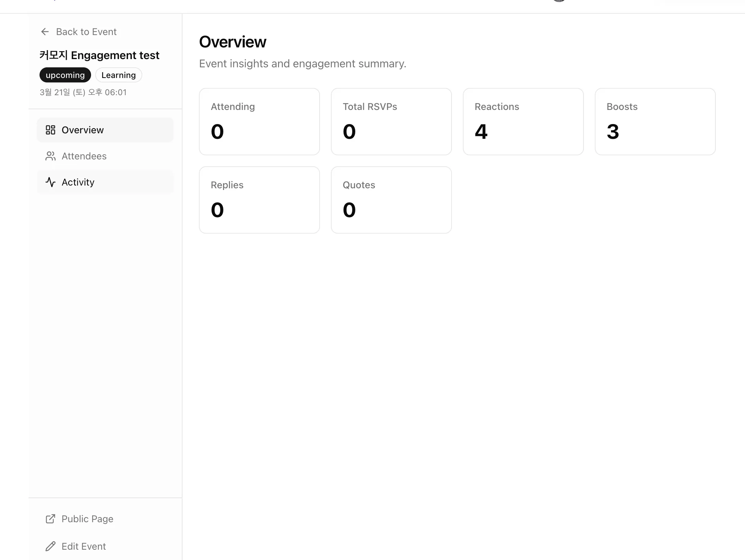Image resolution: width=745 pixels, height=560 pixels.
Task: Click the upcoming status badge
Action: (65, 75)
